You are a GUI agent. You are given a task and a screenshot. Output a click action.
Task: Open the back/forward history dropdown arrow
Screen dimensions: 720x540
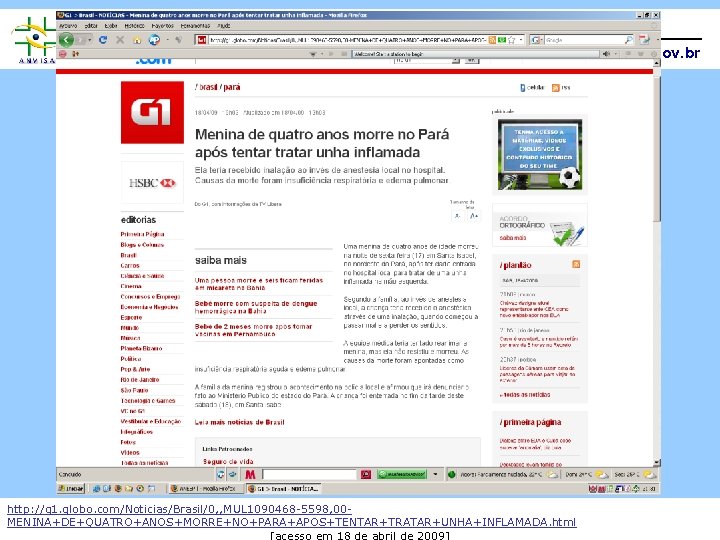tap(90, 40)
